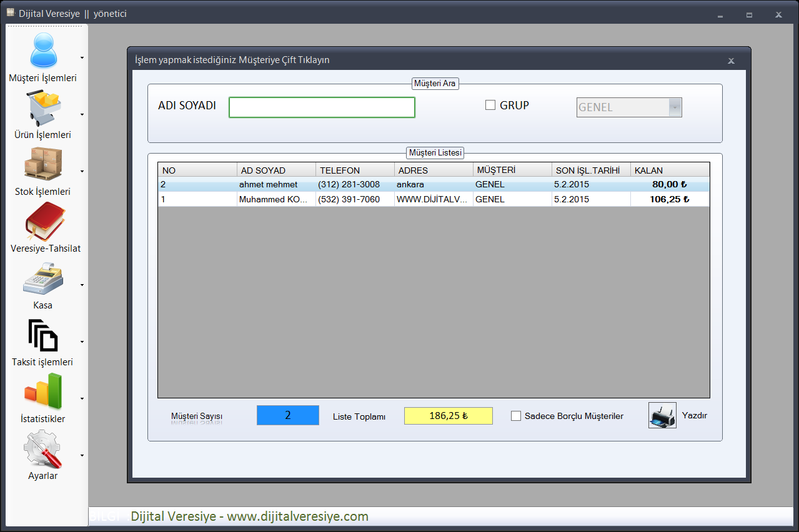Image resolution: width=799 pixels, height=532 pixels.
Task: Open Taksit işlemleri documents icon
Action: (43, 335)
